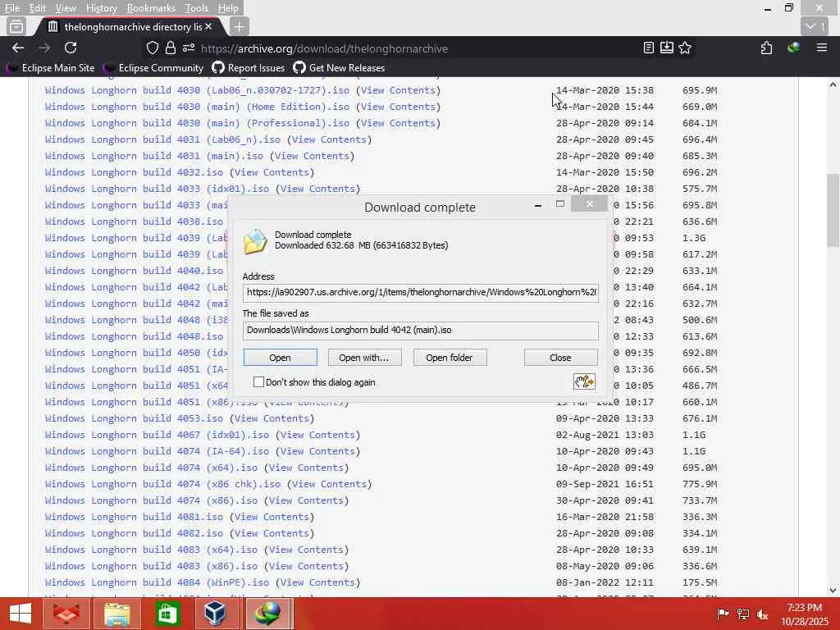Click the drag-and-drop icon in download dialog
The width and height of the screenshot is (840, 630).
pyautogui.click(x=584, y=382)
